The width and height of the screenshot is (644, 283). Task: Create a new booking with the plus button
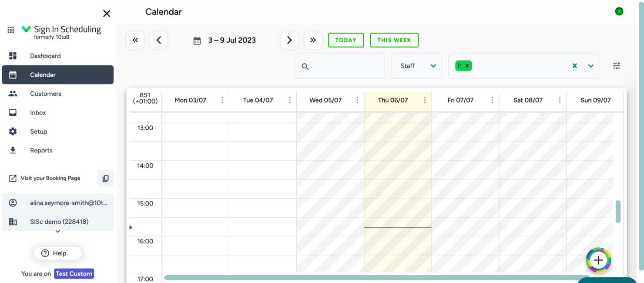(598, 260)
